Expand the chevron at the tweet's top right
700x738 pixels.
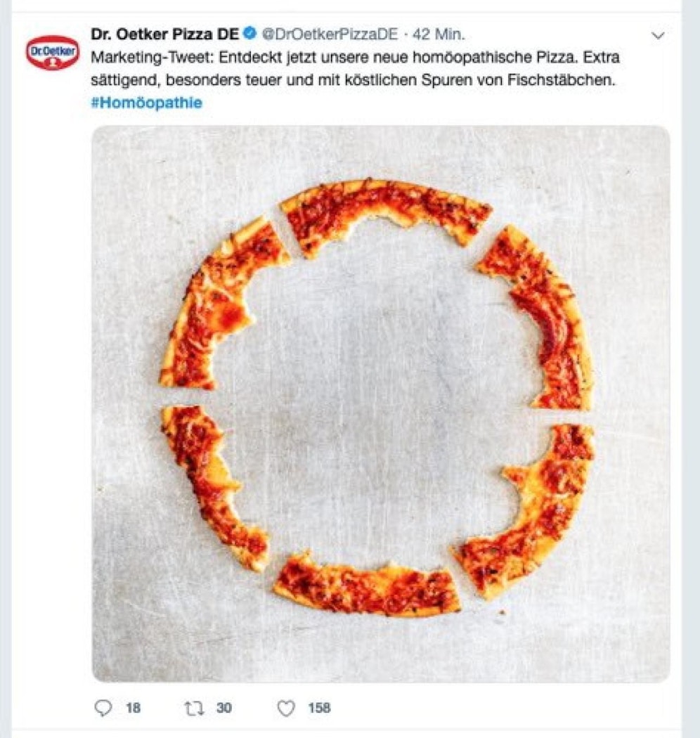coord(658,34)
